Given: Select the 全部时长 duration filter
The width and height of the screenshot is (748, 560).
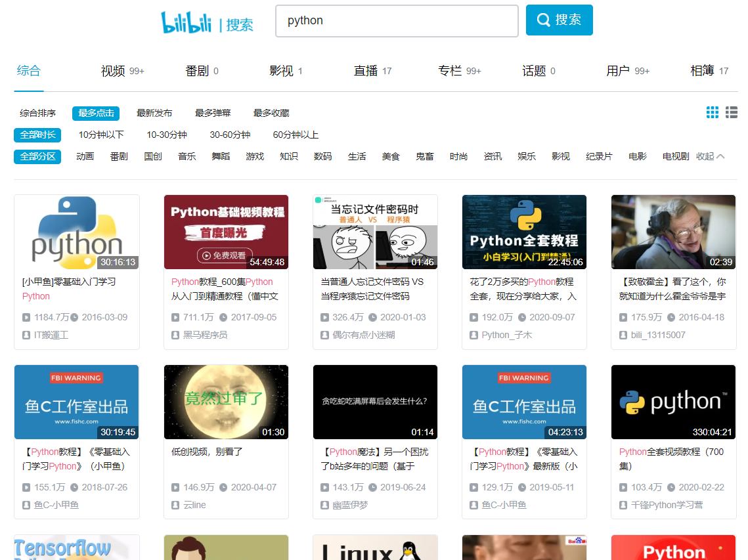Looking at the screenshot, I should 37,135.
